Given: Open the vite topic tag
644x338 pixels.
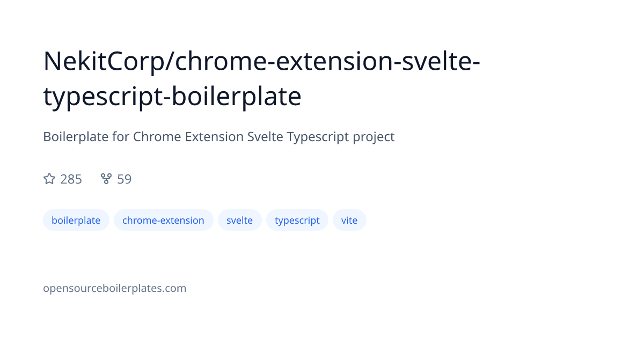Looking at the screenshot, I should pyautogui.click(x=349, y=221).
